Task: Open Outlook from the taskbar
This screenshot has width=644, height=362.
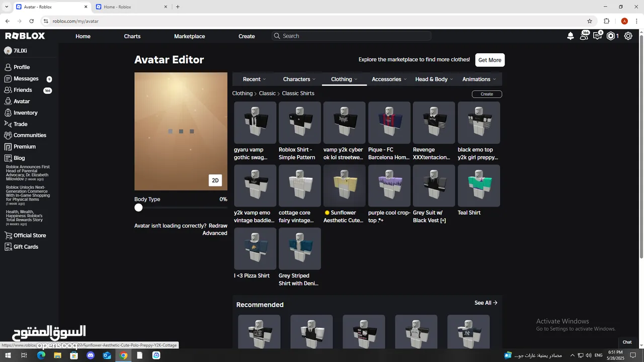Action: [x=107, y=355]
